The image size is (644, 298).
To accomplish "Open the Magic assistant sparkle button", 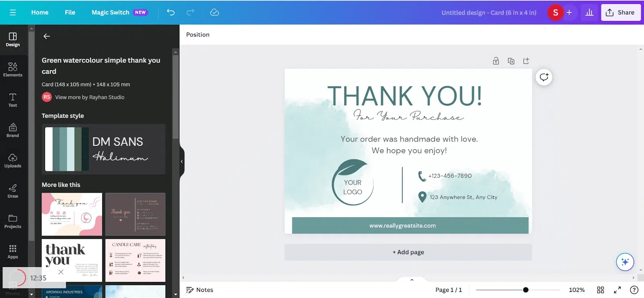I will coord(625,262).
